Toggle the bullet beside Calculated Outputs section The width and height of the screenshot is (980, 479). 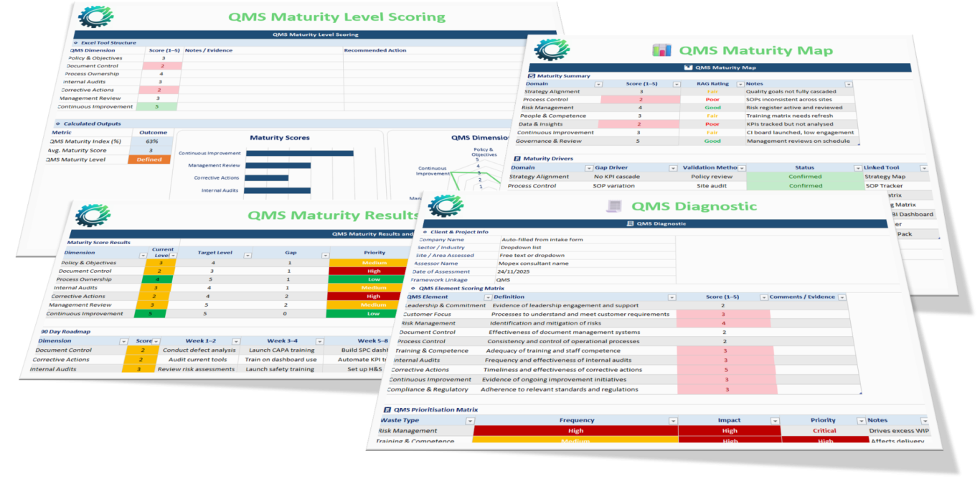[57, 124]
